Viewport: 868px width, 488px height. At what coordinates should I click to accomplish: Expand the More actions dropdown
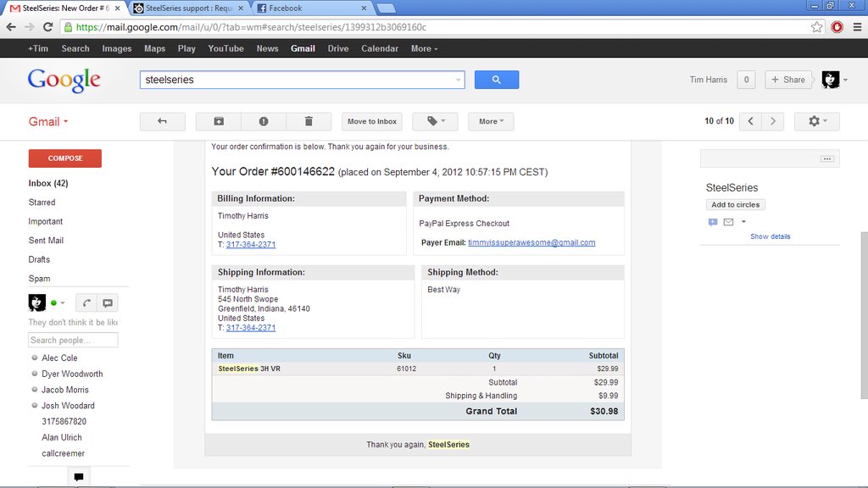(x=491, y=122)
